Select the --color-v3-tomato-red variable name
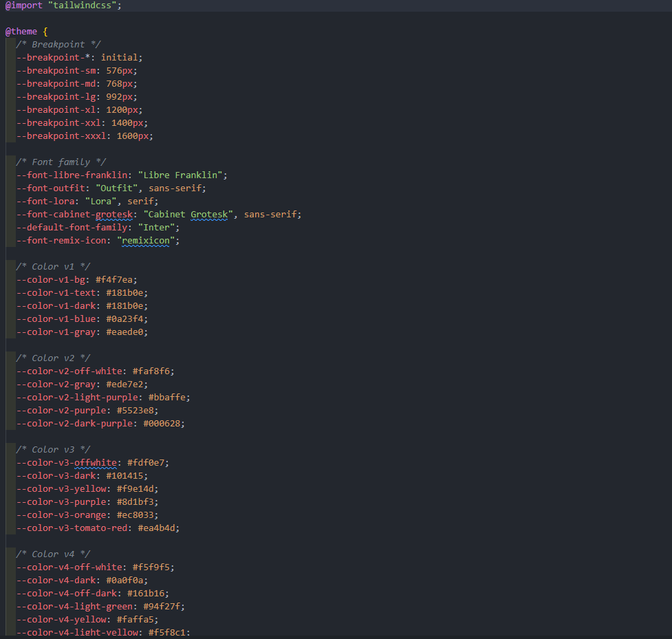This screenshot has width=672, height=639. [x=72, y=528]
